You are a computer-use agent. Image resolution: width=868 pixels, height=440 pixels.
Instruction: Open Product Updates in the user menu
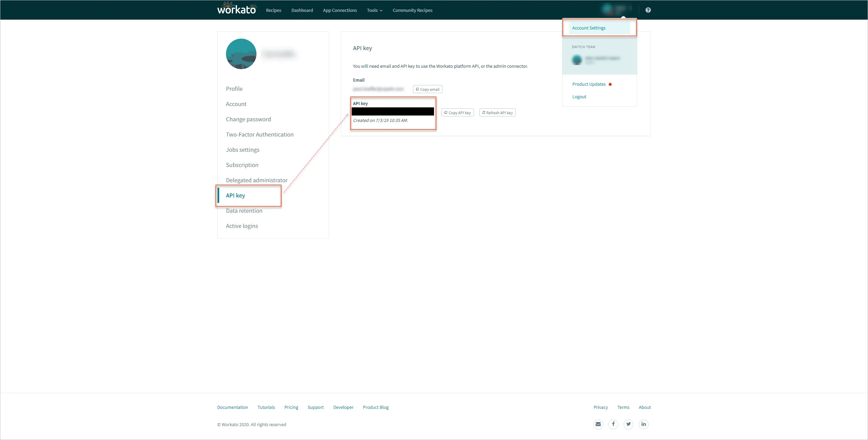589,84
